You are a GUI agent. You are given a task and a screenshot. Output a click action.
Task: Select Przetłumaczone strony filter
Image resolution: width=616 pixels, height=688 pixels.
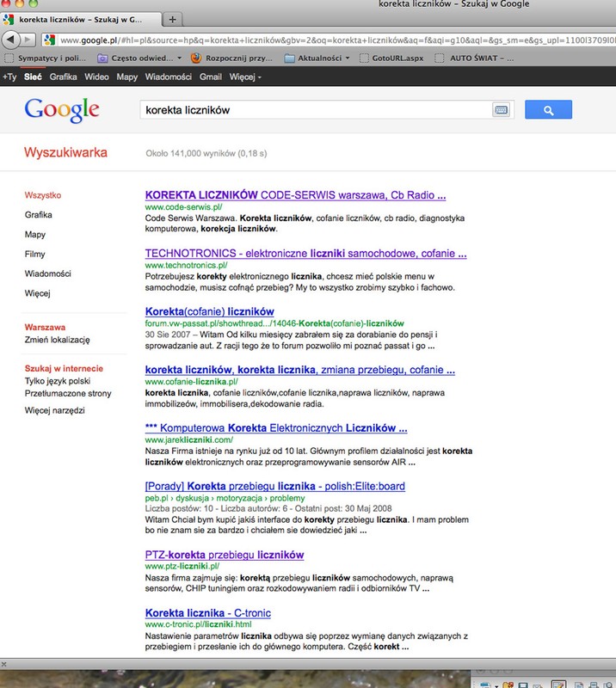[x=68, y=393]
